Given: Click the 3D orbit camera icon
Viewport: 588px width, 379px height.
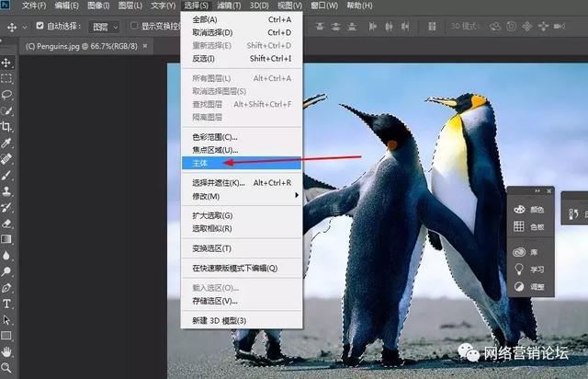Looking at the screenshot, I should click(495, 27).
